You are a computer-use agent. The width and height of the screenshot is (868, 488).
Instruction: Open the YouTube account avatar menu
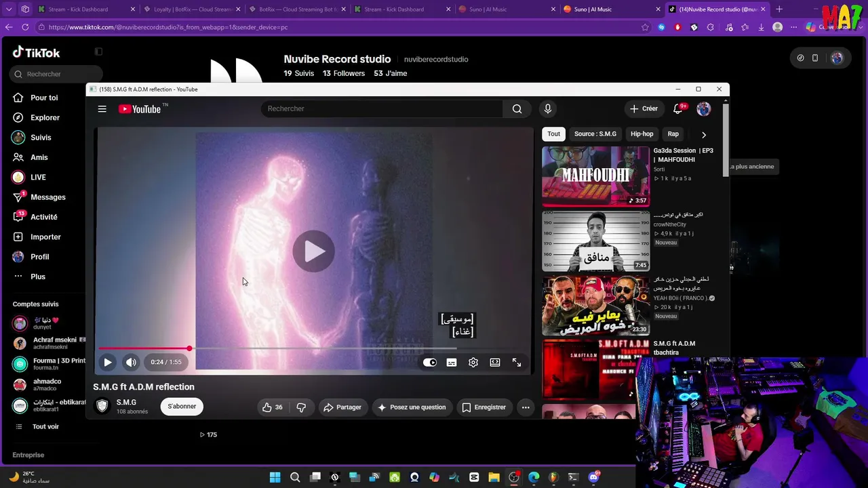(x=704, y=109)
